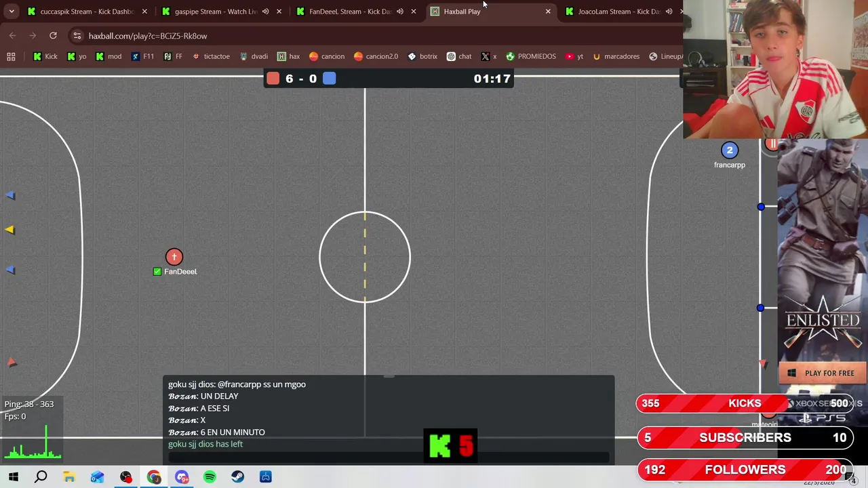Open Windows taskbar search
Image resolution: width=868 pixels, height=488 pixels.
[41, 477]
